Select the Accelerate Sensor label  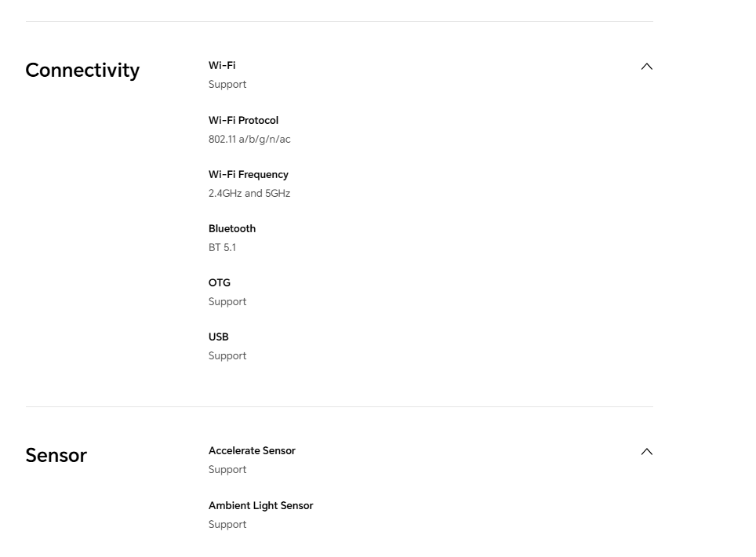[x=252, y=450]
